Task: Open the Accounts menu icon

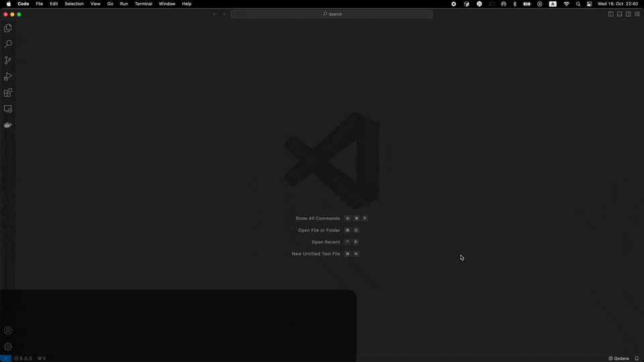Action: [8, 330]
